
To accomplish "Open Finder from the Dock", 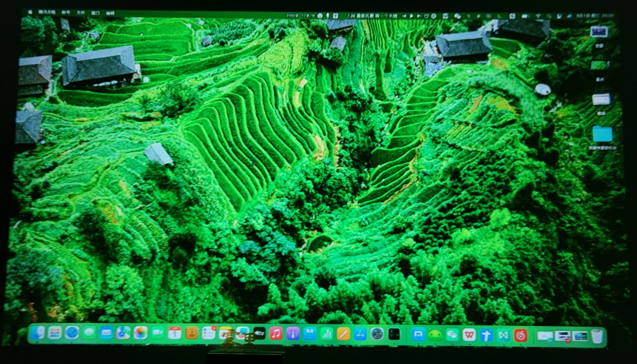I will (38, 332).
